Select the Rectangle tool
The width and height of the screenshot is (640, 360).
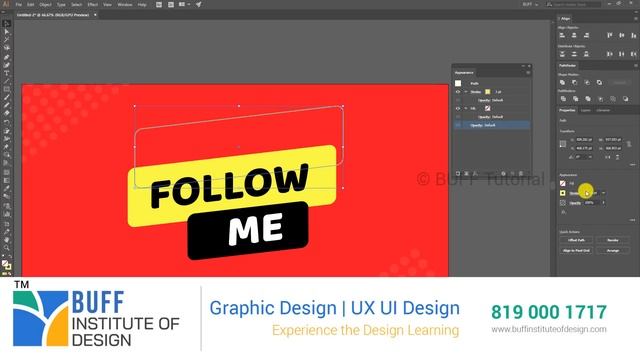(x=7, y=89)
